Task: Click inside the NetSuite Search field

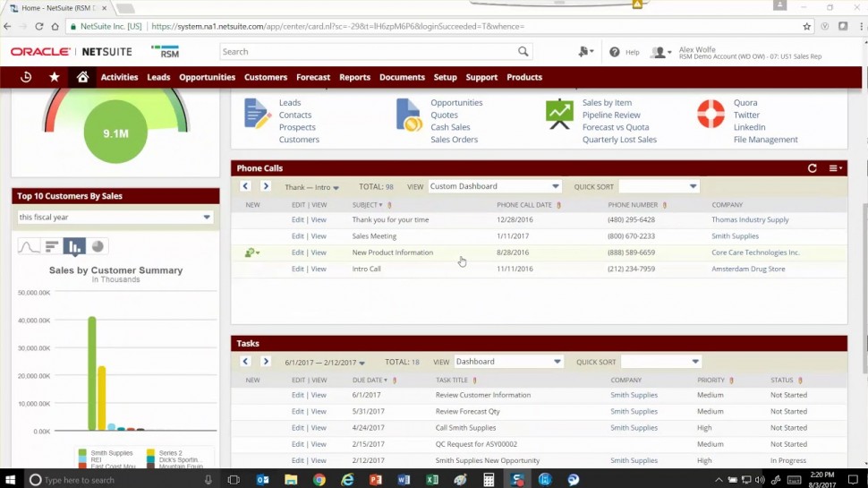Action: point(367,52)
